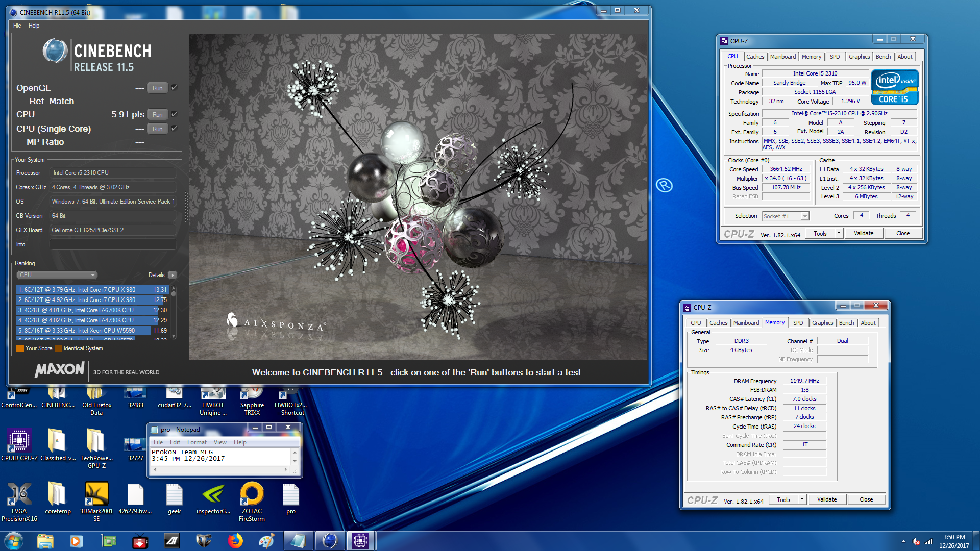Viewport: 980px width, 551px height.
Task: Toggle the OpenGL test checkbox
Action: pyautogui.click(x=174, y=88)
